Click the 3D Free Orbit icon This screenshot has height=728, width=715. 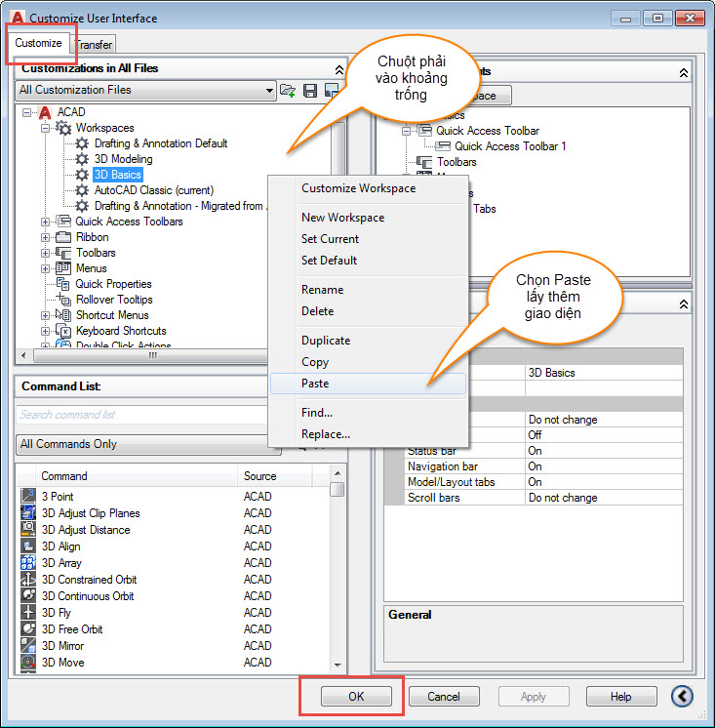tap(28, 629)
